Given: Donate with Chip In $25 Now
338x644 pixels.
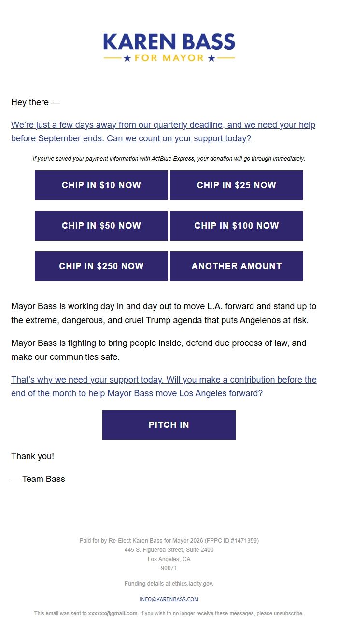Looking at the screenshot, I should (x=237, y=185).
